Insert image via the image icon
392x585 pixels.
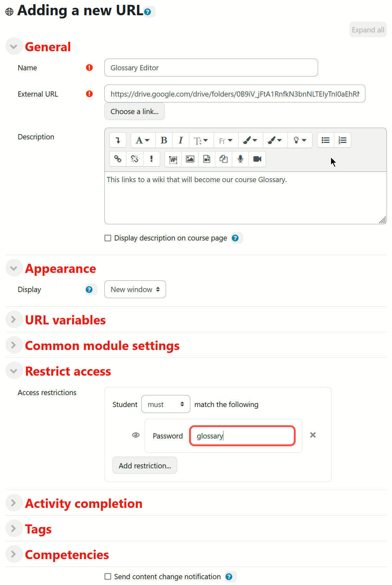point(190,159)
